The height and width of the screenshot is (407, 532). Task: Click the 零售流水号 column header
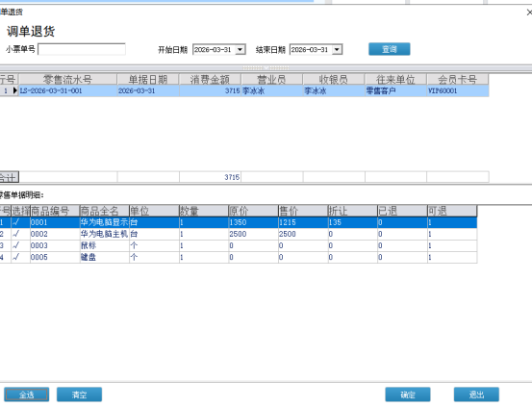click(x=68, y=80)
